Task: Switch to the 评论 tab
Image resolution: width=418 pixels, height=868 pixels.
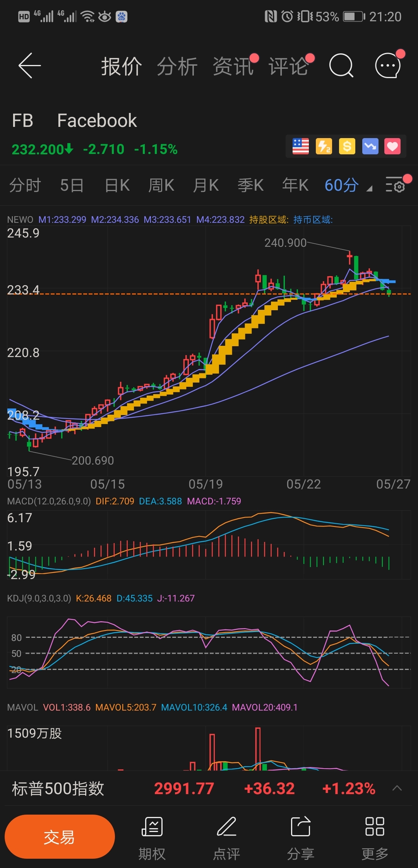Action: (289, 66)
